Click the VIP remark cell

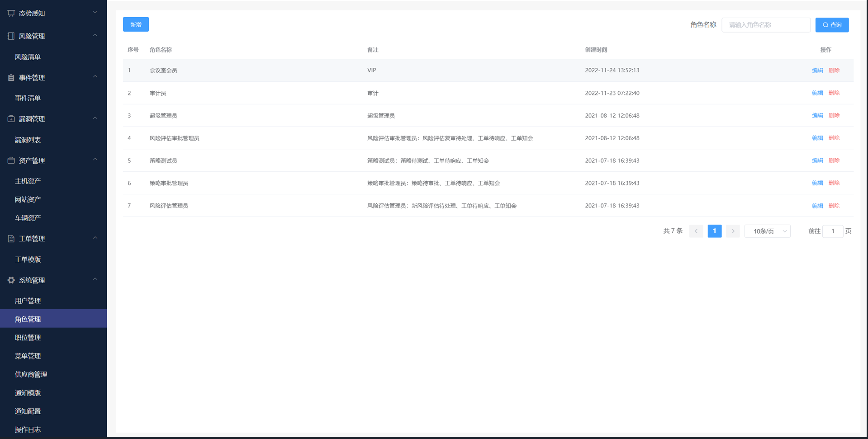372,70
